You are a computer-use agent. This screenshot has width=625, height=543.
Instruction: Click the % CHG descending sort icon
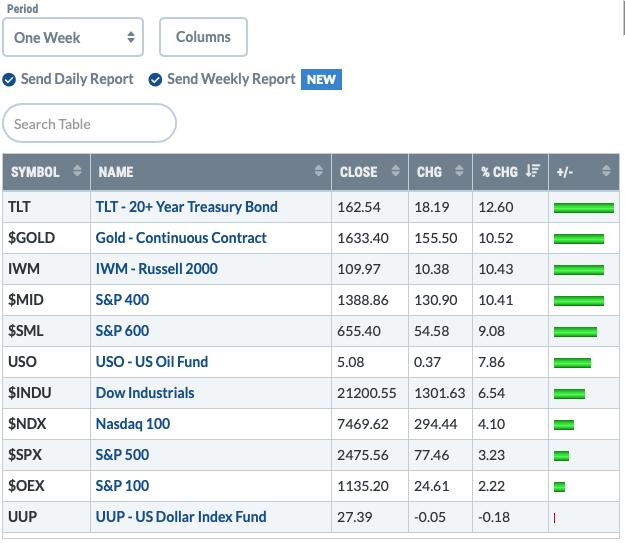click(x=533, y=171)
